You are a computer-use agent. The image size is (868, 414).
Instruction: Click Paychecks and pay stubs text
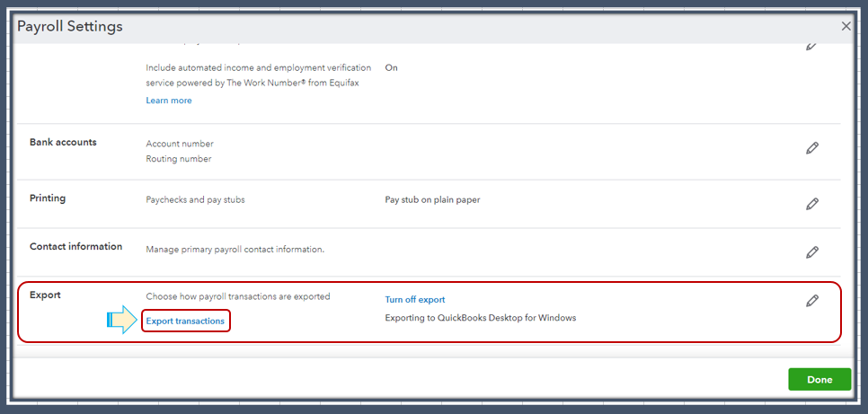point(195,199)
